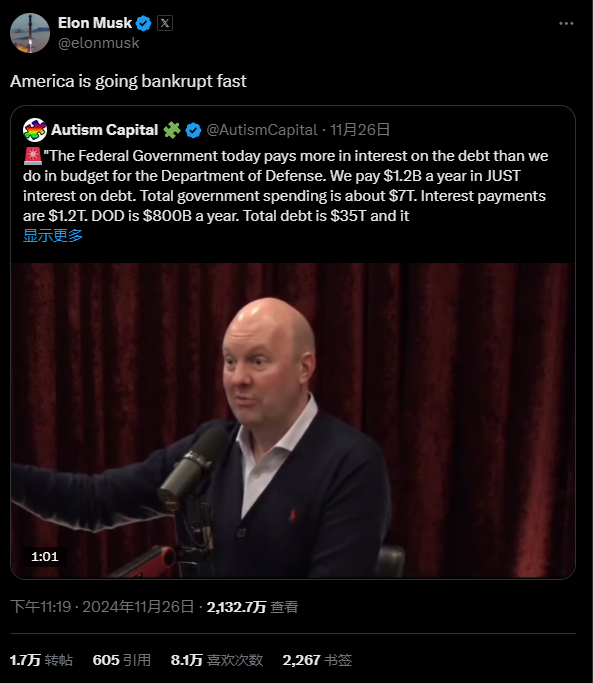Click the quoted post date 11月26日

coord(359,130)
